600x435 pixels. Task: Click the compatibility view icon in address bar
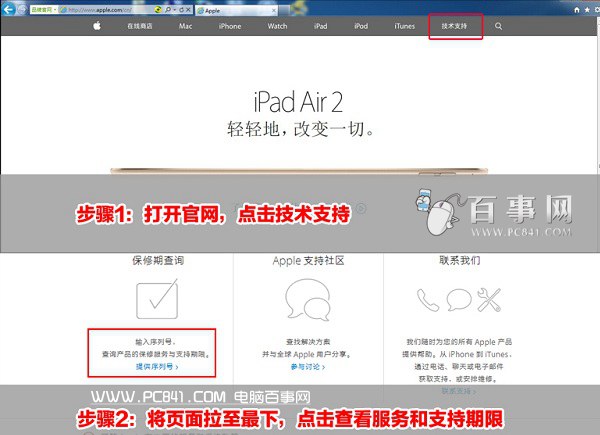point(158,10)
